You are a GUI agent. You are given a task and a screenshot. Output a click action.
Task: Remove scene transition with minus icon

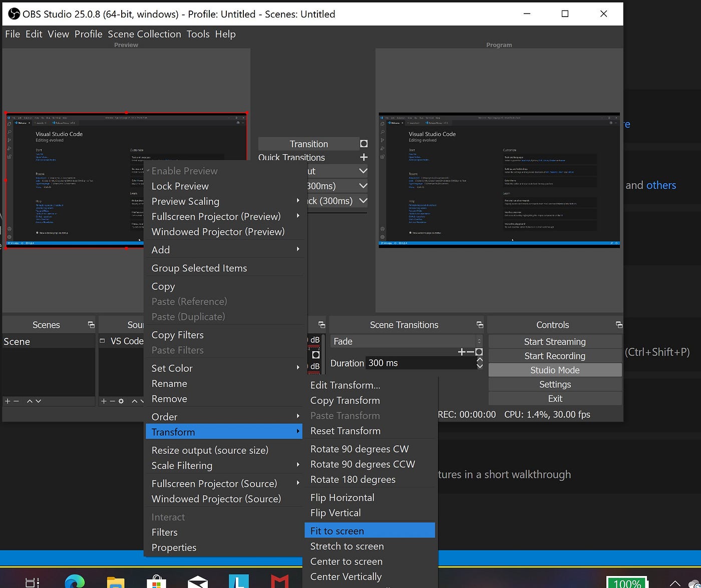[x=470, y=352]
